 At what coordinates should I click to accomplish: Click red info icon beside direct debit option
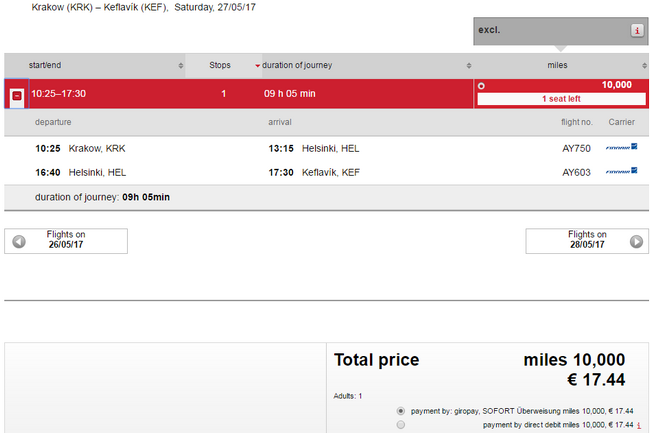tap(639, 425)
